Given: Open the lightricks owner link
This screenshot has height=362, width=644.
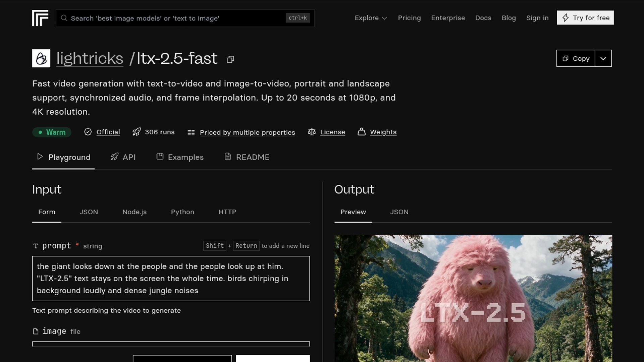Looking at the screenshot, I should [x=90, y=58].
